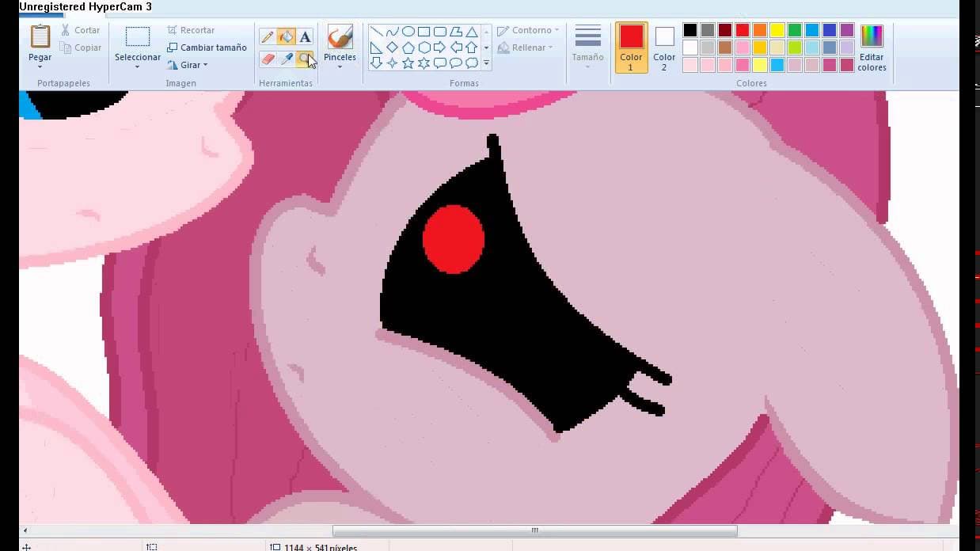Select the Eraser tool
The height and width of the screenshot is (551, 980).
pyautogui.click(x=268, y=59)
